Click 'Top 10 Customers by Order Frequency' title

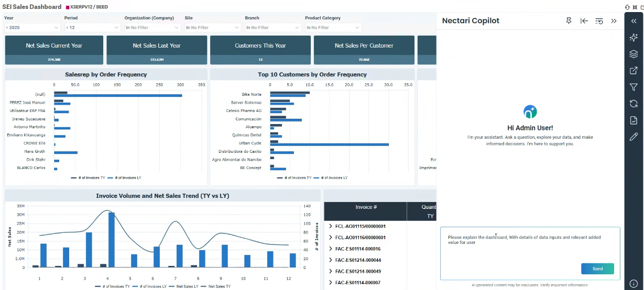312,74
